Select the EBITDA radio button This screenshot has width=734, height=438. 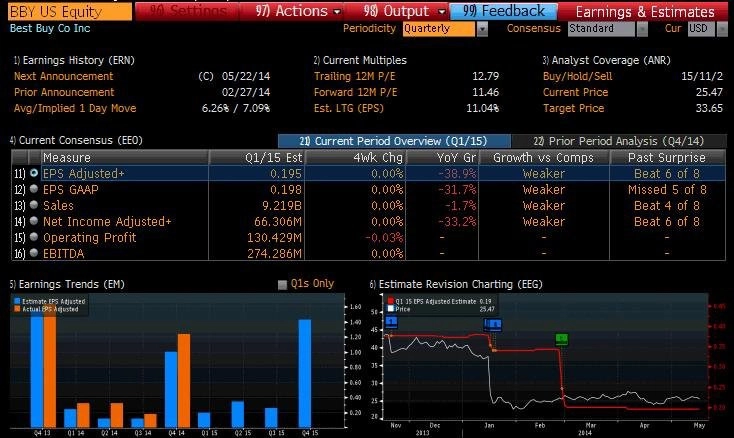click(34, 253)
